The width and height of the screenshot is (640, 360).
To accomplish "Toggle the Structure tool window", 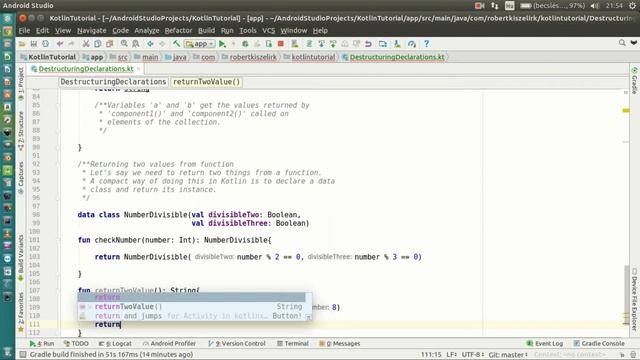I will (21, 130).
